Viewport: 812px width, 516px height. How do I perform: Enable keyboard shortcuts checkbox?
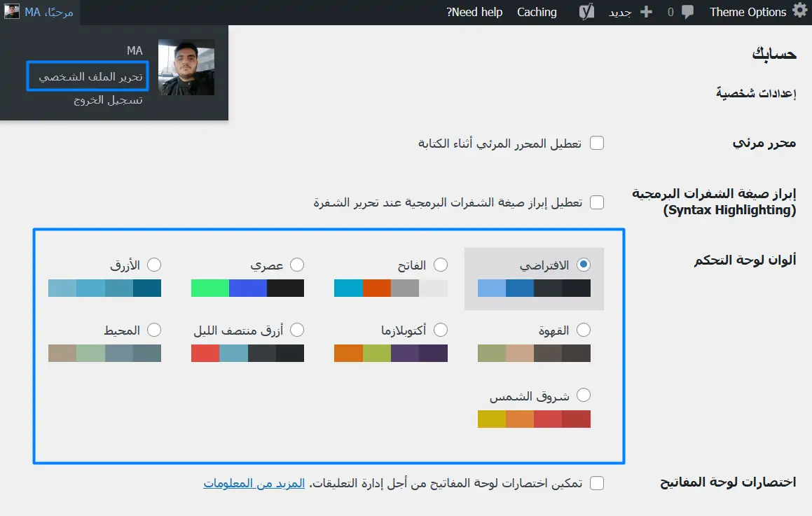[597, 483]
